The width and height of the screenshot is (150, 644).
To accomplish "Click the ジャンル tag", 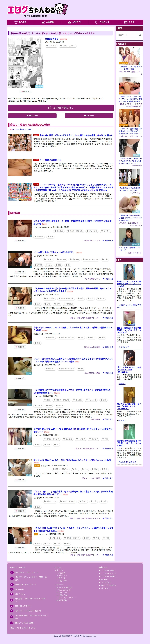I will coord(61,260).
